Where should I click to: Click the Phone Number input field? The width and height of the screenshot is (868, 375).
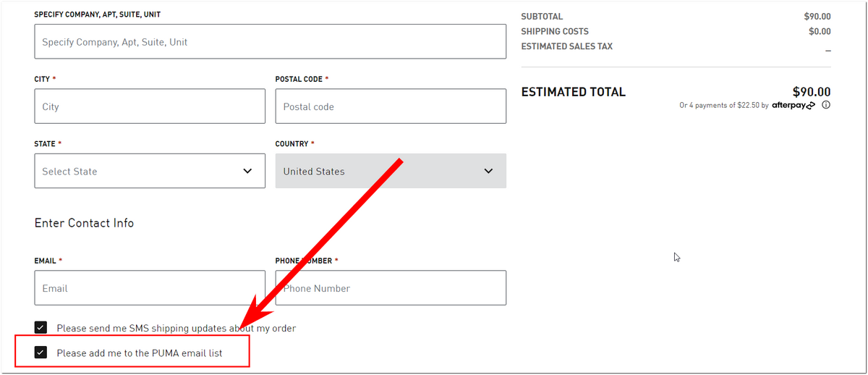tap(391, 288)
